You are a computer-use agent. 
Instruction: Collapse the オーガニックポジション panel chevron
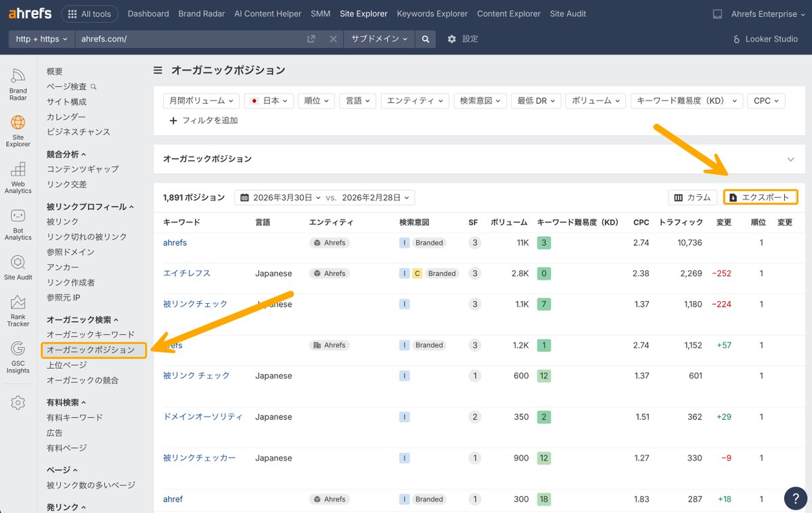[790, 159]
